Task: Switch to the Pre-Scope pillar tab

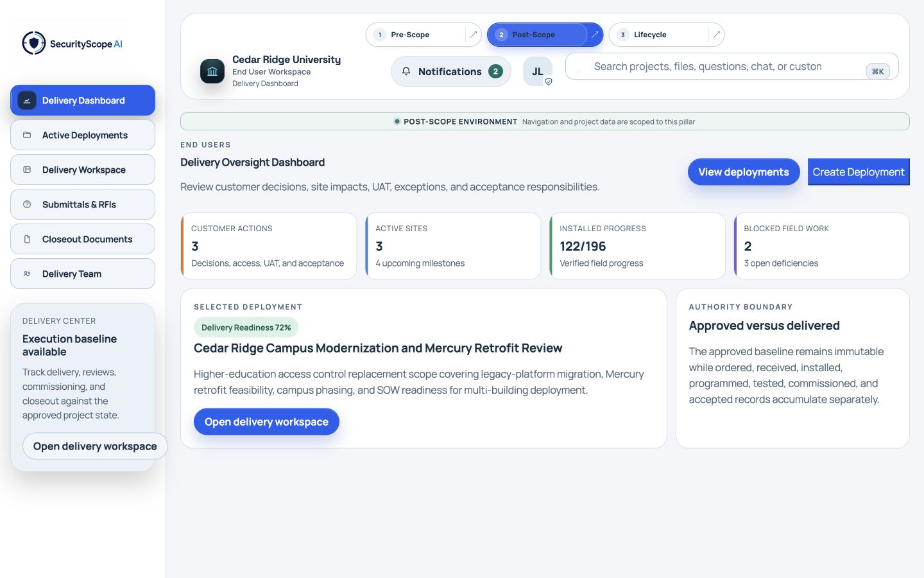Action: tap(416, 35)
